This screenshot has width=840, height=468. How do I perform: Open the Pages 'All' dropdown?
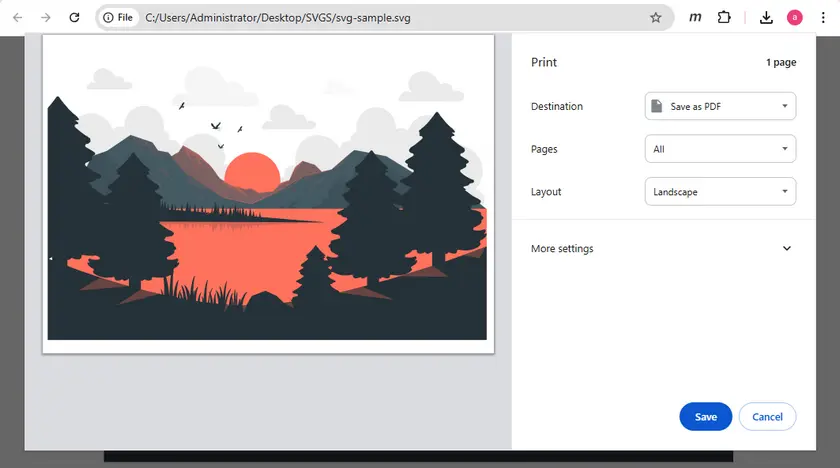pyautogui.click(x=720, y=149)
